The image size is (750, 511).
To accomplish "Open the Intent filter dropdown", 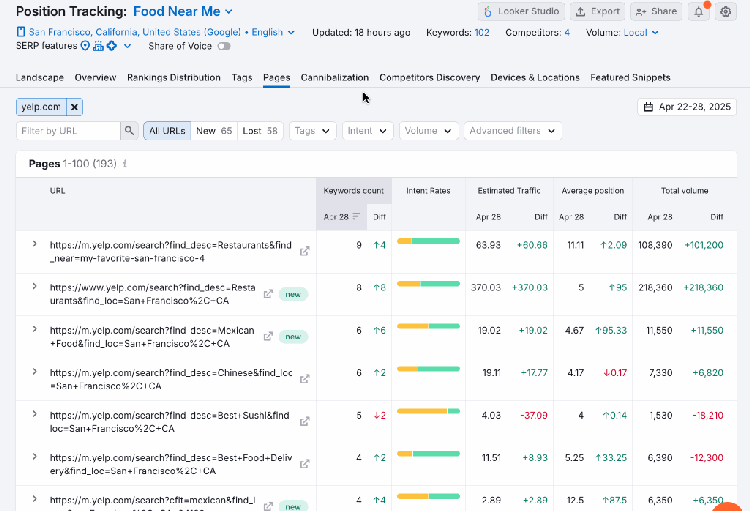I will coord(367,131).
